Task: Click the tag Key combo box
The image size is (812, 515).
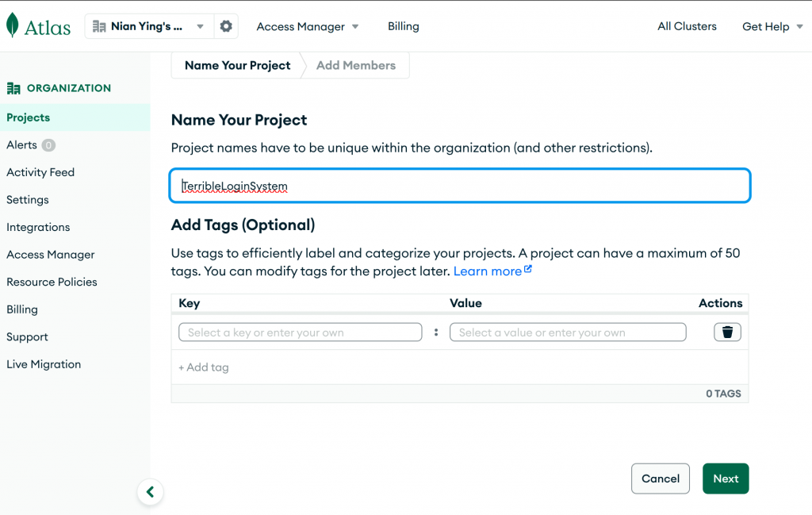Action: (300, 332)
